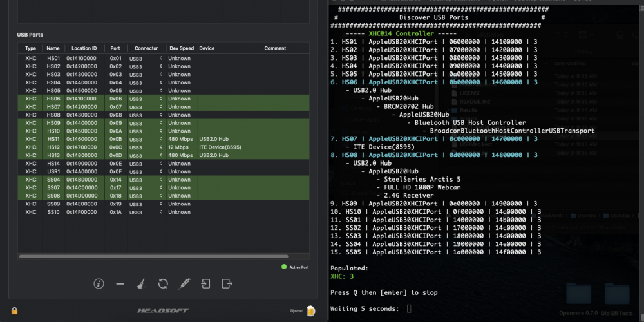
Task: Click port value 0x0C cell
Action: pyautogui.click(x=115, y=147)
